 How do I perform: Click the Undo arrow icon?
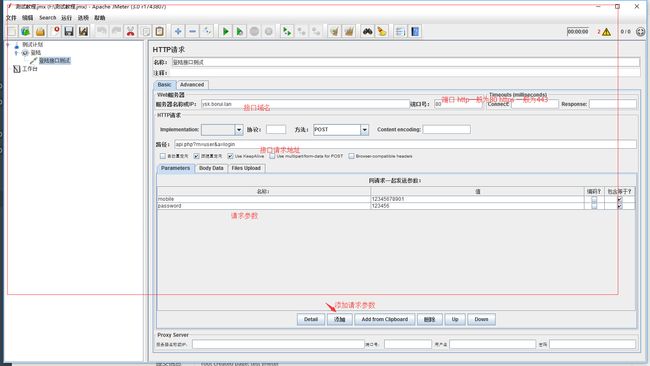click(x=102, y=32)
